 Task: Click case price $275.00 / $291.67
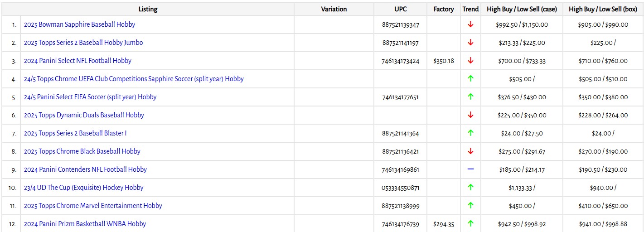tap(522, 152)
